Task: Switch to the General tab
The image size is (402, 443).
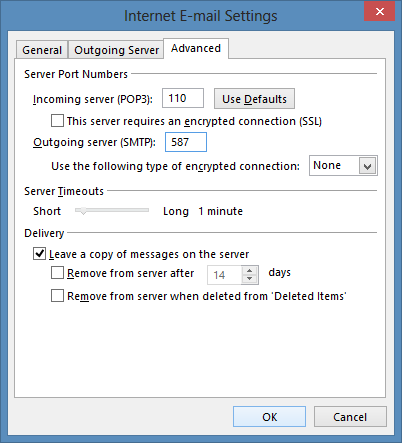Action: [42, 50]
